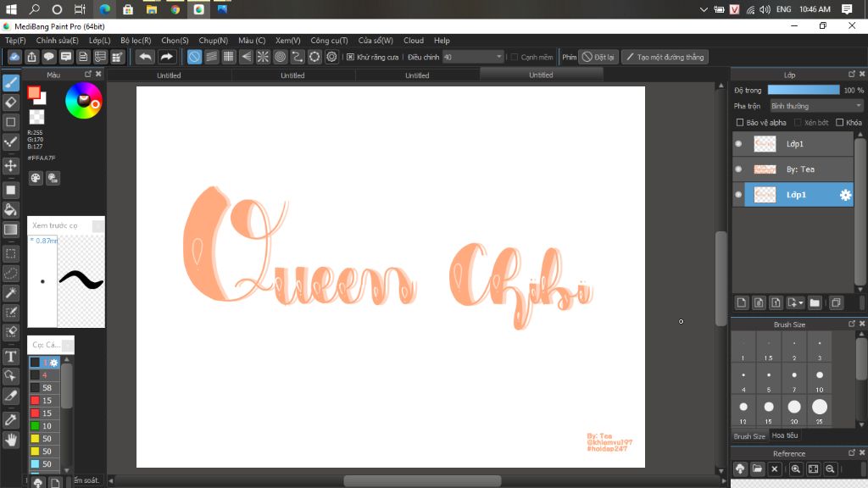868x488 pixels.
Task: Turn off snap with the Snap Off icon
Action: pyautogui.click(x=194, y=57)
